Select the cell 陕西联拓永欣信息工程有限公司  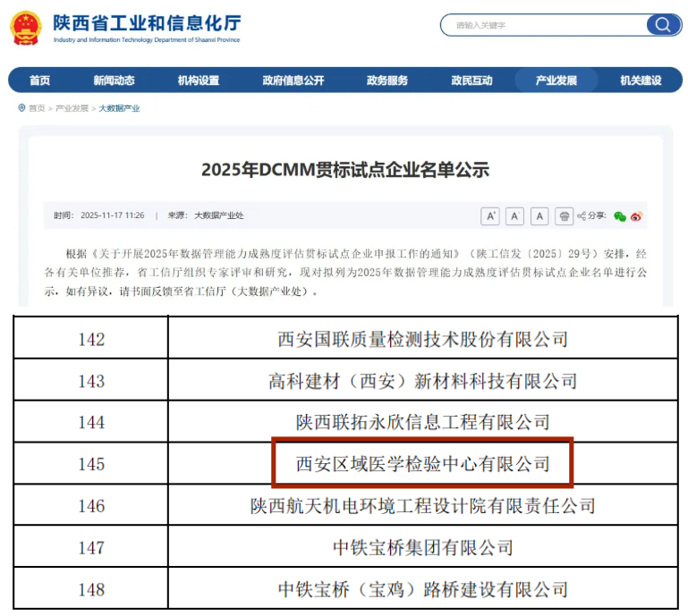[x=423, y=422]
